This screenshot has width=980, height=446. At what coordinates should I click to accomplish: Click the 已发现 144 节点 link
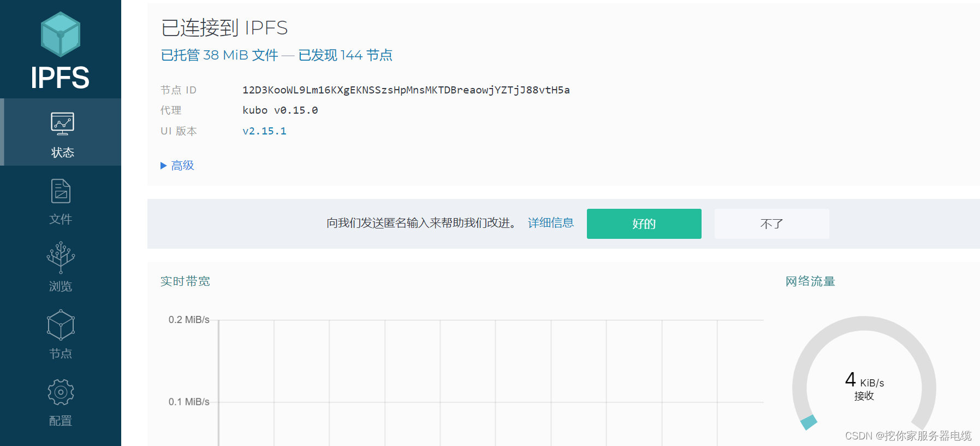pos(345,55)
